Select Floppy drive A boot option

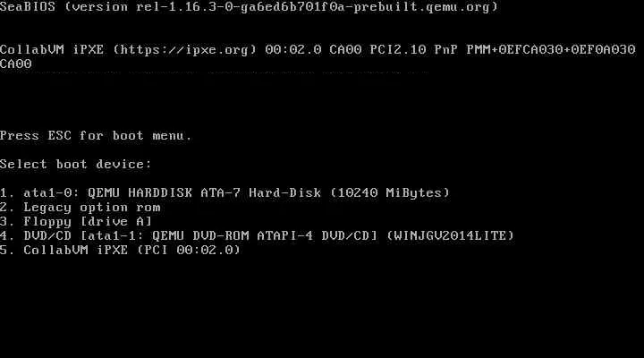click(x=76, y=222)
